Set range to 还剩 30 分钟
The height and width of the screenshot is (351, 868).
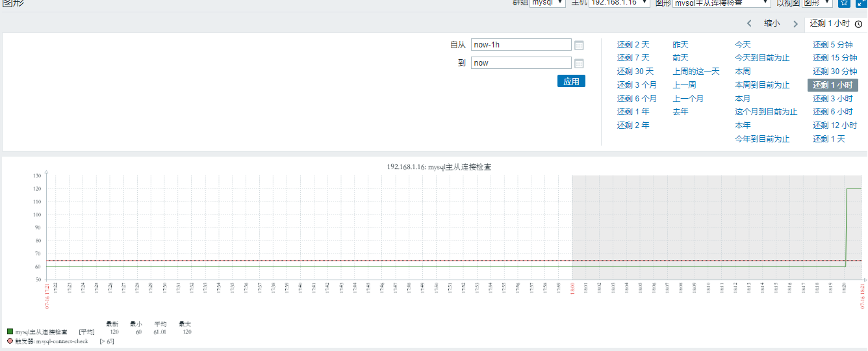835,71
